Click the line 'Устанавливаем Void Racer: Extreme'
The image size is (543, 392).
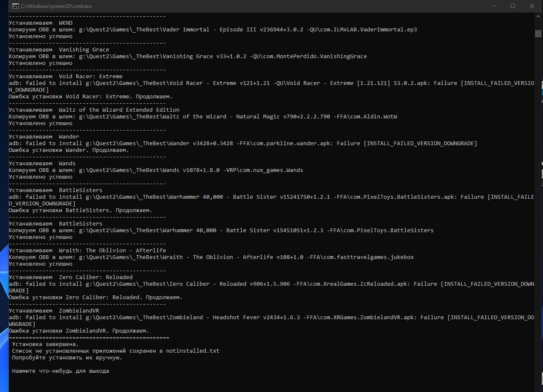(x=66, y=77)
